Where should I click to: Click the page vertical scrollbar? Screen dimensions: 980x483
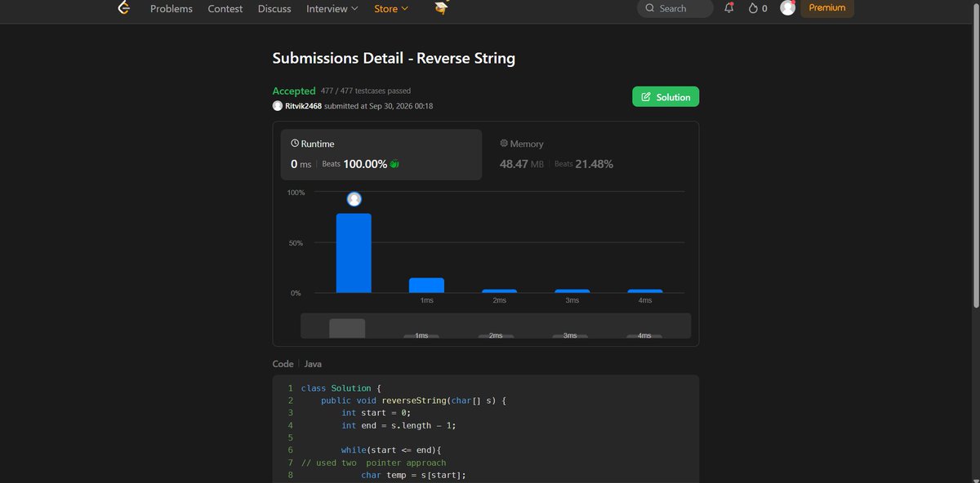click(x=974, y=155)
